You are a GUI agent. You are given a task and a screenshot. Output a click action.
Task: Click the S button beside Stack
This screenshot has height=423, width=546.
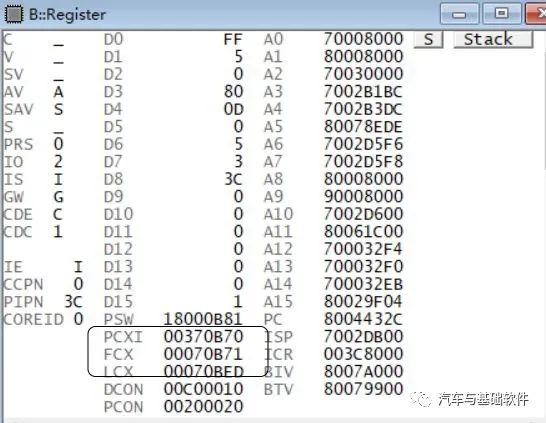click(428, 39)
